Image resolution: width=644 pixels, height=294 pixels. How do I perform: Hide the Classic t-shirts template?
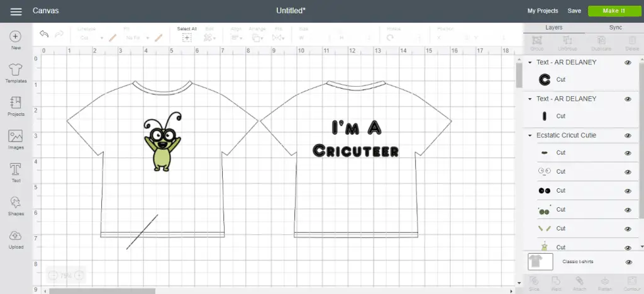[x=628, y=262]
